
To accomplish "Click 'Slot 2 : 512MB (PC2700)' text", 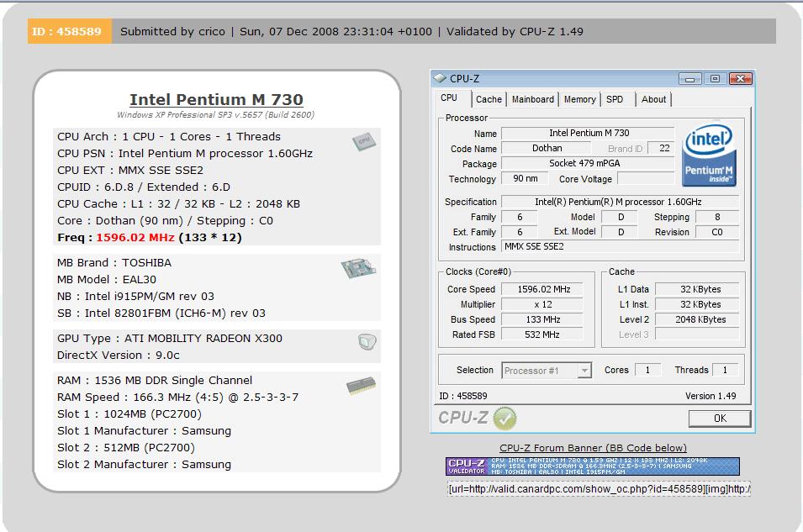I will coord(126,447).
